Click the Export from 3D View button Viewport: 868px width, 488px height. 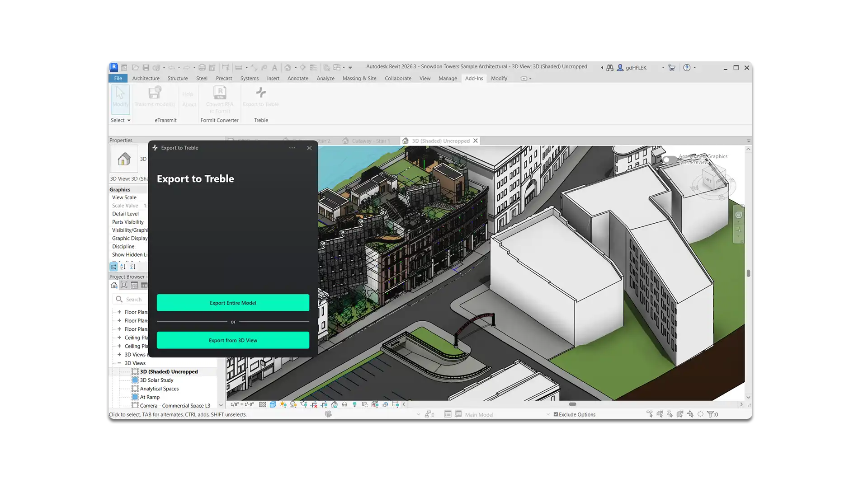coord(233,340)
